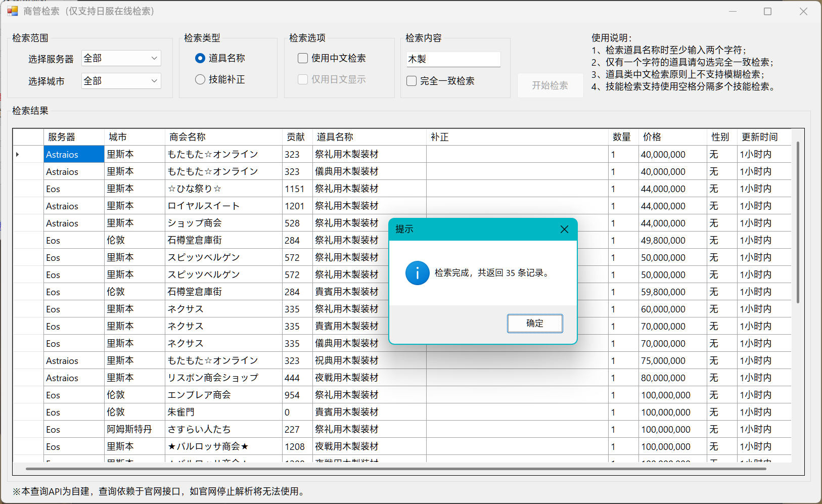Minimize the 商管检索 window
Image resolution: width=822 pixels, height=504 pixels.
[733, 12]
